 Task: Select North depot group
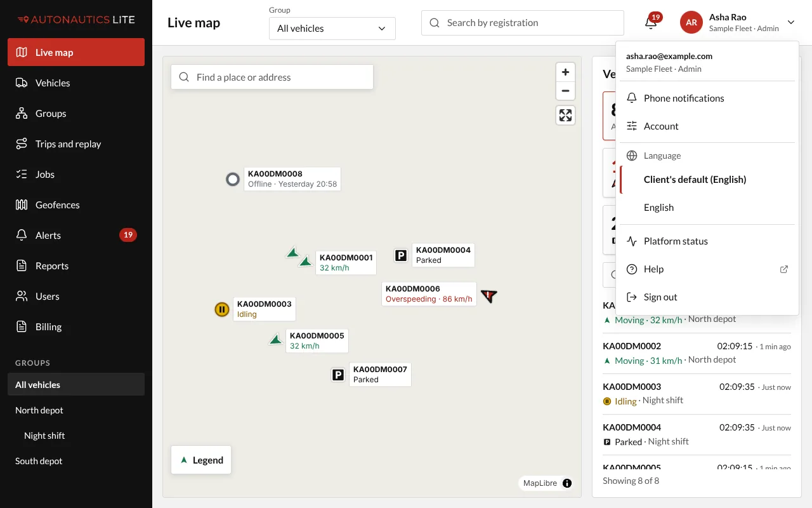(76, 410)
